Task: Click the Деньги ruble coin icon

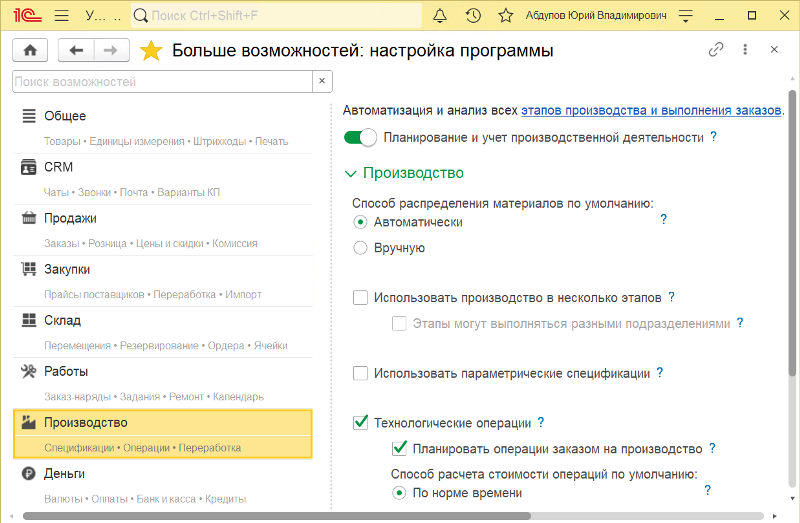Action: pyautogui.click(x=29, y=474)
